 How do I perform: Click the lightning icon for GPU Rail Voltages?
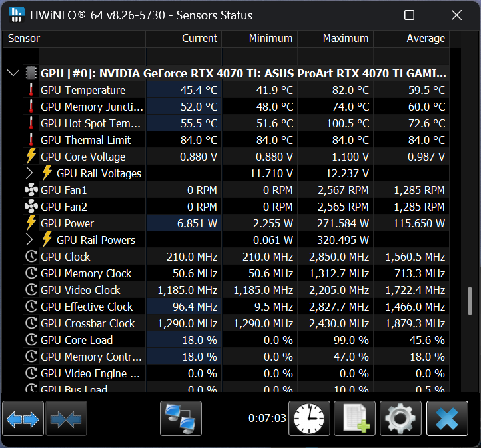pyautogui.click(x=47, y=173)
